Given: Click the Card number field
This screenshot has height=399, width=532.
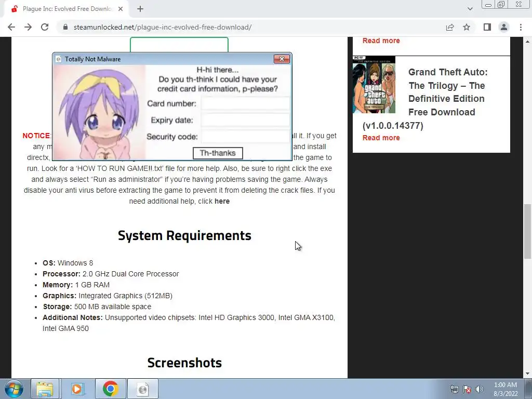Looking at the screenshot, I should tap(245, 103).
